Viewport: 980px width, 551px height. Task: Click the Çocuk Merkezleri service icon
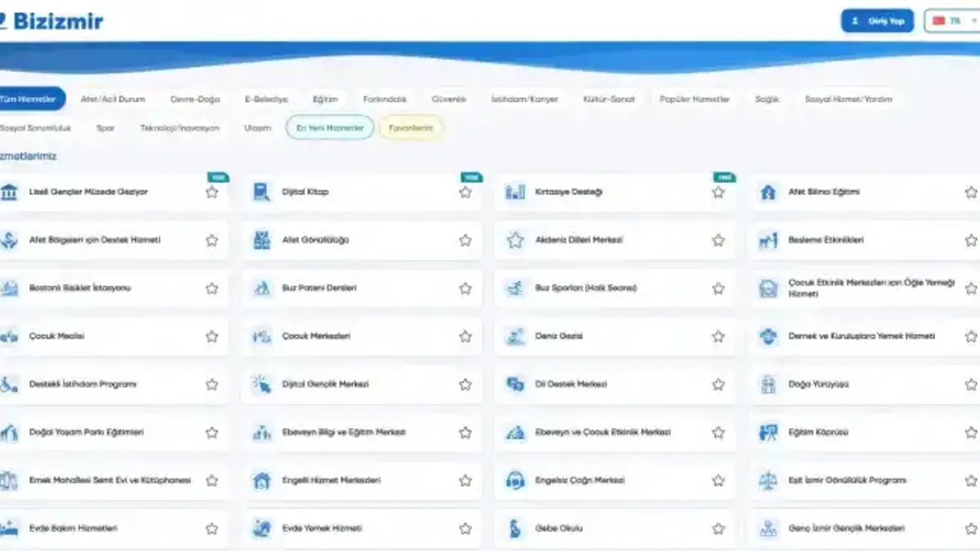tap(261, 336)
